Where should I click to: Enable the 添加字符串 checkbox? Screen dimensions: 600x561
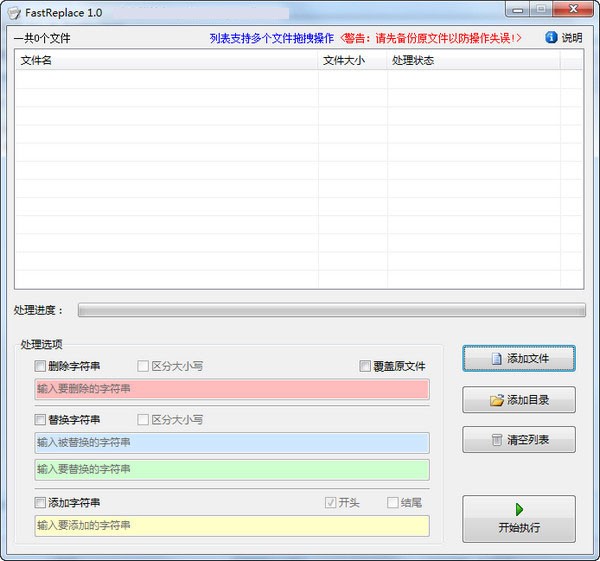40,502
